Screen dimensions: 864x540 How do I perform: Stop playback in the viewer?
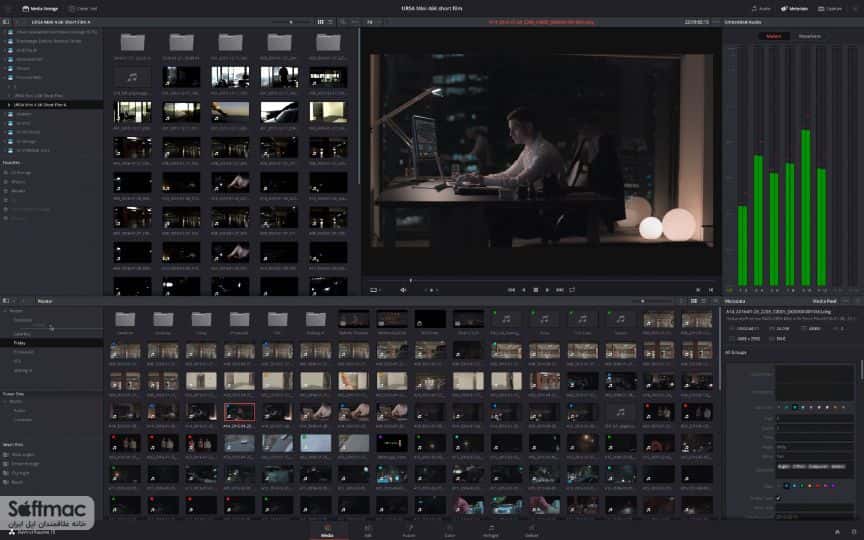pyautogui.click(x=536, y=290)
